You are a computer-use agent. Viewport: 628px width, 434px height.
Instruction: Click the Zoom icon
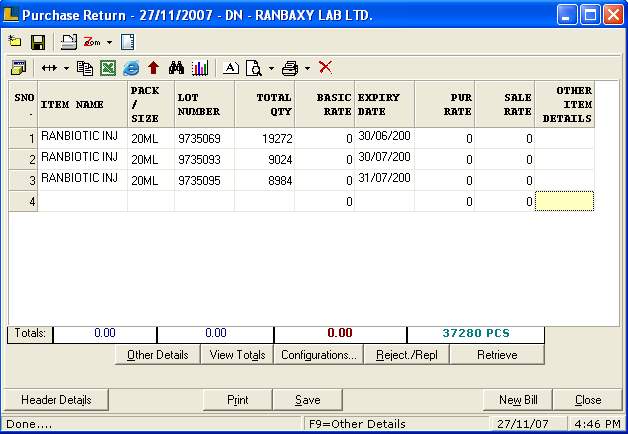[92, 42]
